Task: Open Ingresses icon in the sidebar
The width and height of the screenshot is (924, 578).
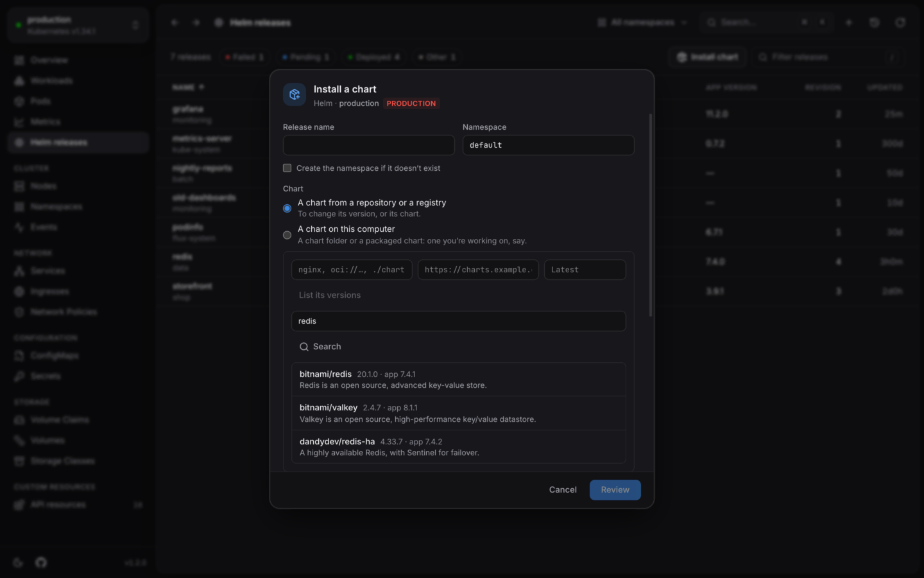Action: point(19,292)
